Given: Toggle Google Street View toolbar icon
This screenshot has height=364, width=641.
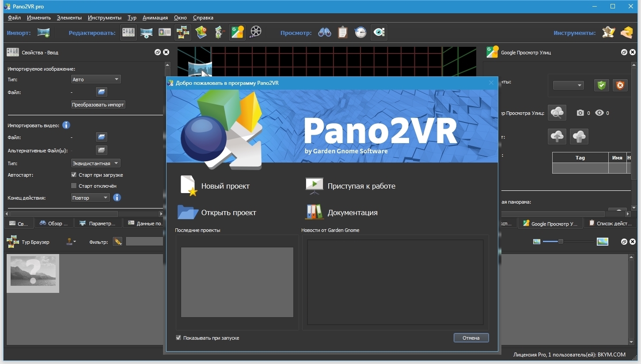Looking at the screenshot, I should click(237, 33).
